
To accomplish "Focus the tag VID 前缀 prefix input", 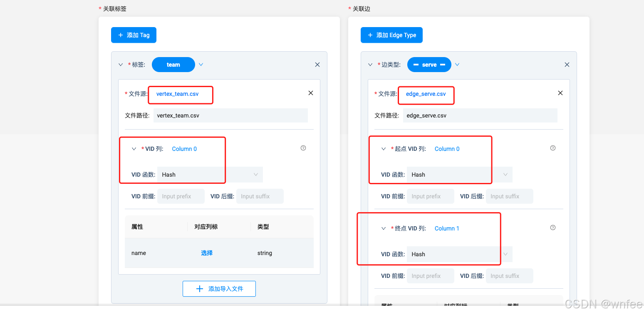I will click(x=181, y=196).
